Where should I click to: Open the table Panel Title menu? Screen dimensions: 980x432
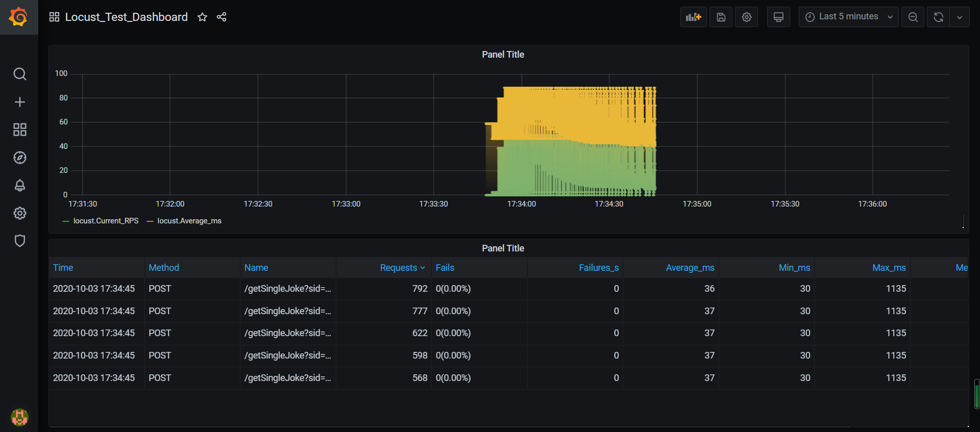pyautogui.click(x=503, y=248)
